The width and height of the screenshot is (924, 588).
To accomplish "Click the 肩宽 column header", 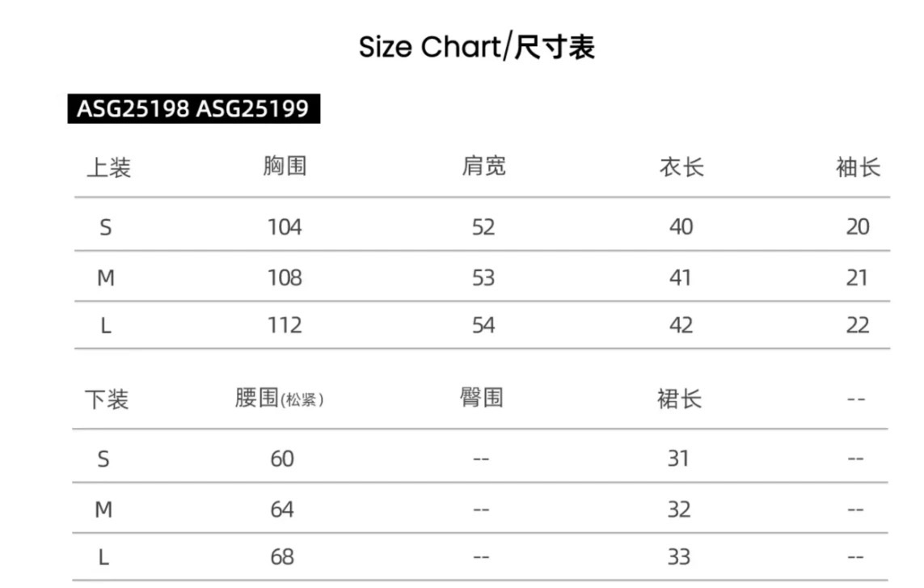I will (483, 167).
